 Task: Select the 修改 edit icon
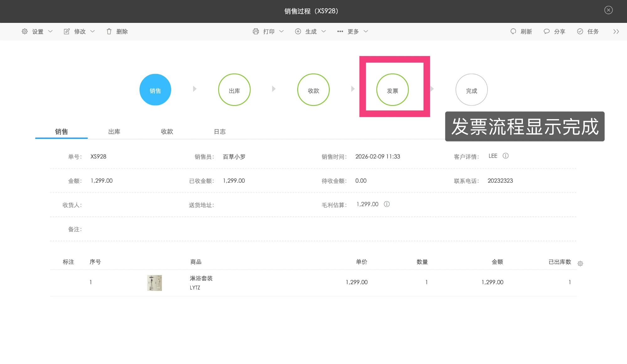coord(66,31)
